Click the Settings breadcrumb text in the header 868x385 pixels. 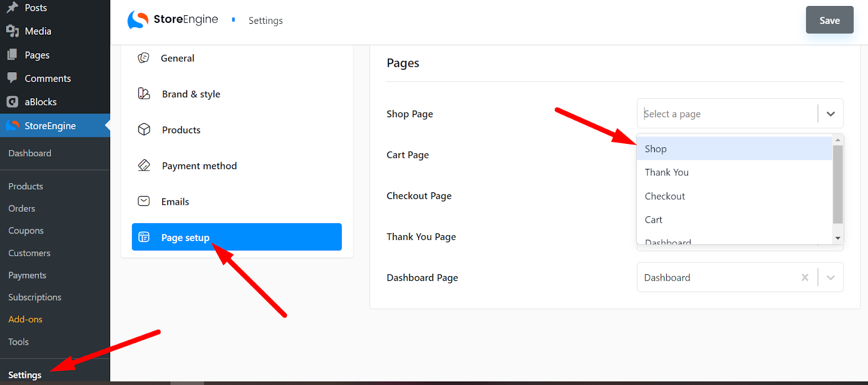266,21
